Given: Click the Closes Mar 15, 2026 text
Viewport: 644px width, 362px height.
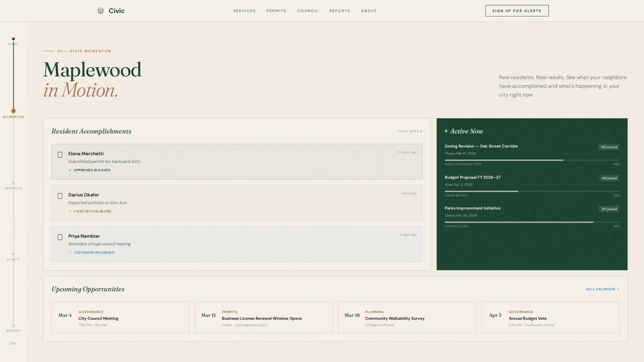Looking at the screenshot, I should (460, 154).
